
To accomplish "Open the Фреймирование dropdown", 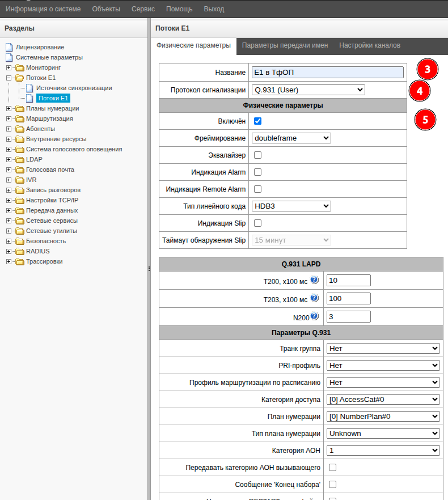I will [291, 138].
